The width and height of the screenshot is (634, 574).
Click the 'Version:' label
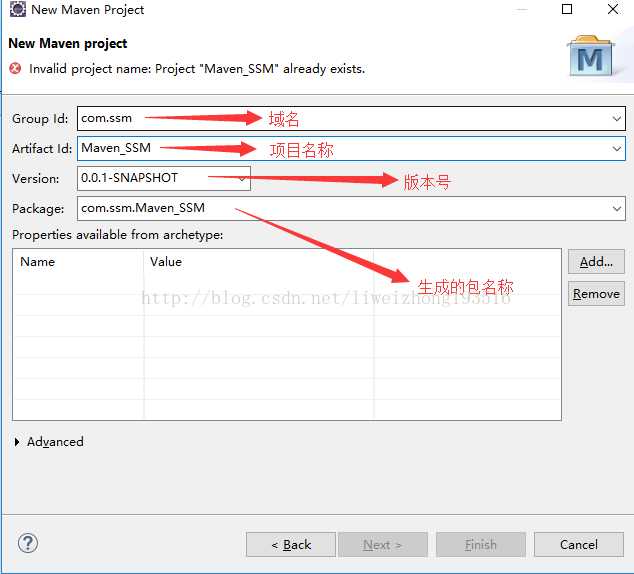tap(36, 179)
